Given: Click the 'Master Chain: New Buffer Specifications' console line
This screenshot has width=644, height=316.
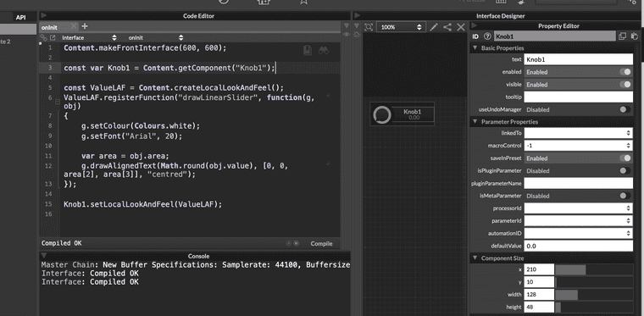Looking at the screenshot, I should pyautogui.click(x=196, y=265).
